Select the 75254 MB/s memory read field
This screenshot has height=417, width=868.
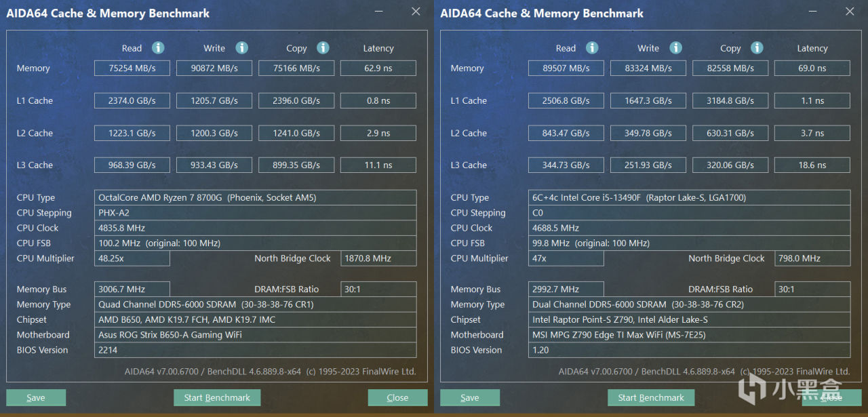click(132, 68)
